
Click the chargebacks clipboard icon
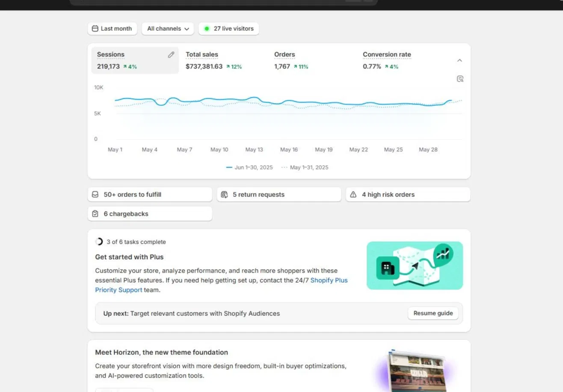(x=95, y=214)
